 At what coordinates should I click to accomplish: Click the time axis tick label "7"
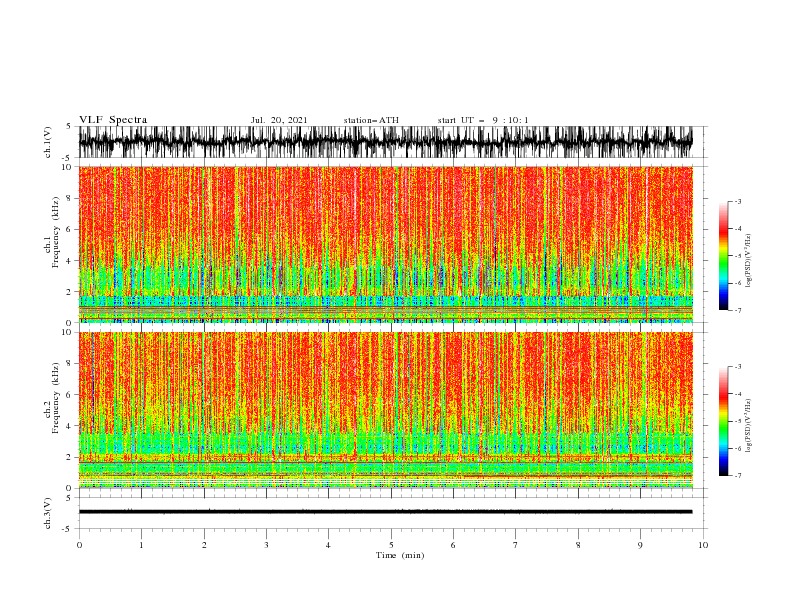click(516, 545)
